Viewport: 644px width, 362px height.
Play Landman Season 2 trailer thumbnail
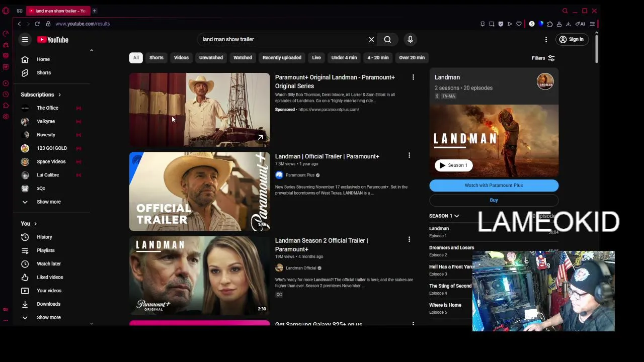coord(200,276)
